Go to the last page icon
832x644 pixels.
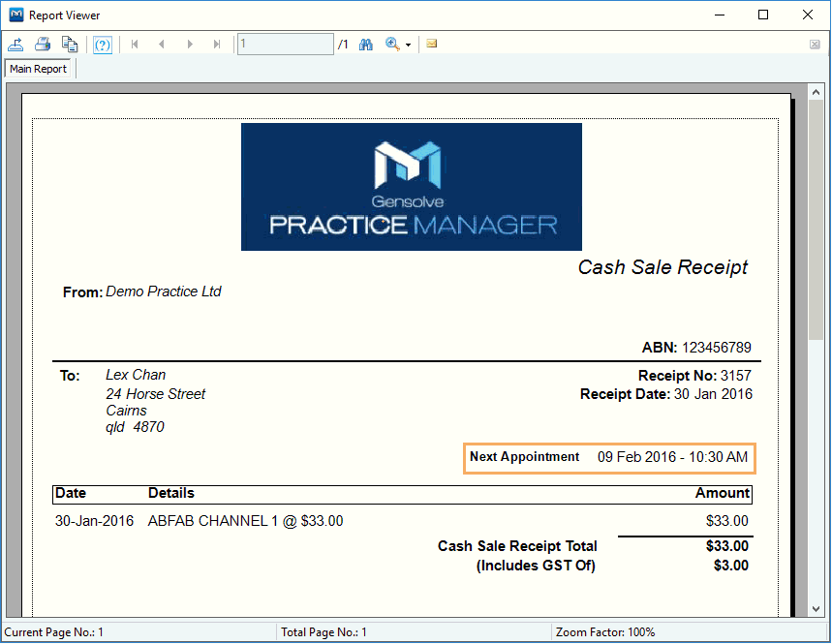(x=218, y=45)
